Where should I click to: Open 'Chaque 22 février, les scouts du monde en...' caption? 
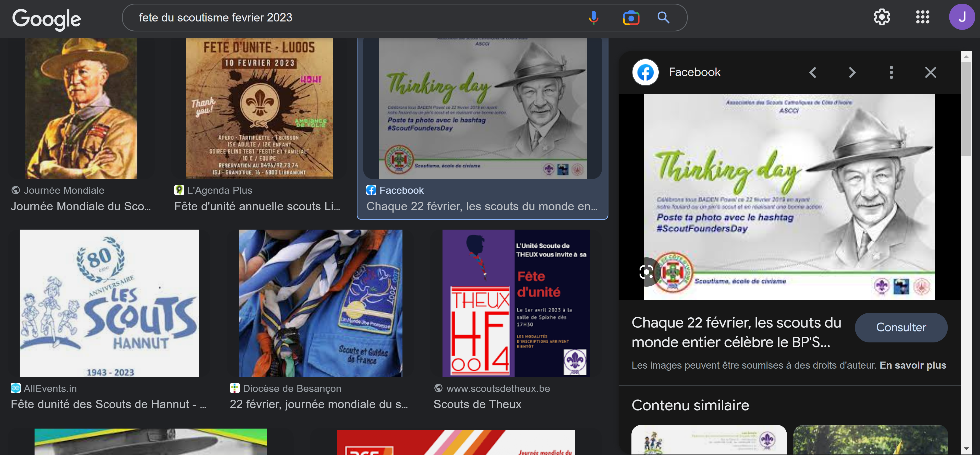(x=482, y=206)
